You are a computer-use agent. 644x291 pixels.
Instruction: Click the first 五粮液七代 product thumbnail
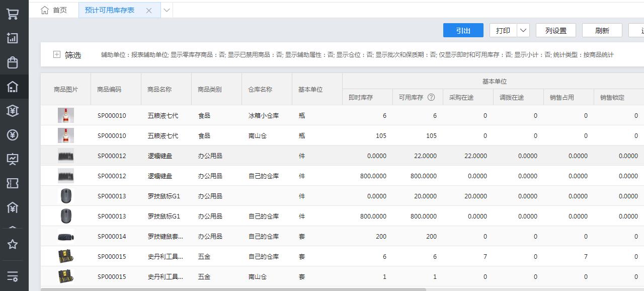pyautogui.click(x=65, y=115)
